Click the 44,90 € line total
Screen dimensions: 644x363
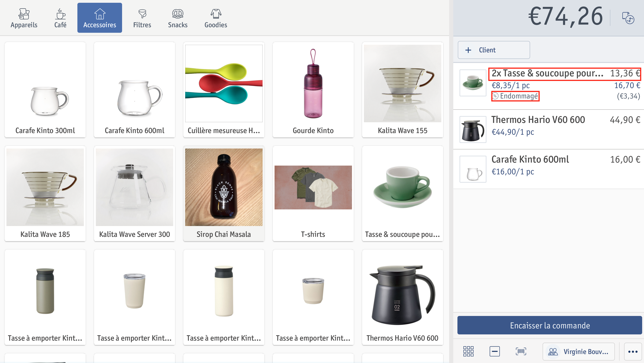click(x=625, y=120)
